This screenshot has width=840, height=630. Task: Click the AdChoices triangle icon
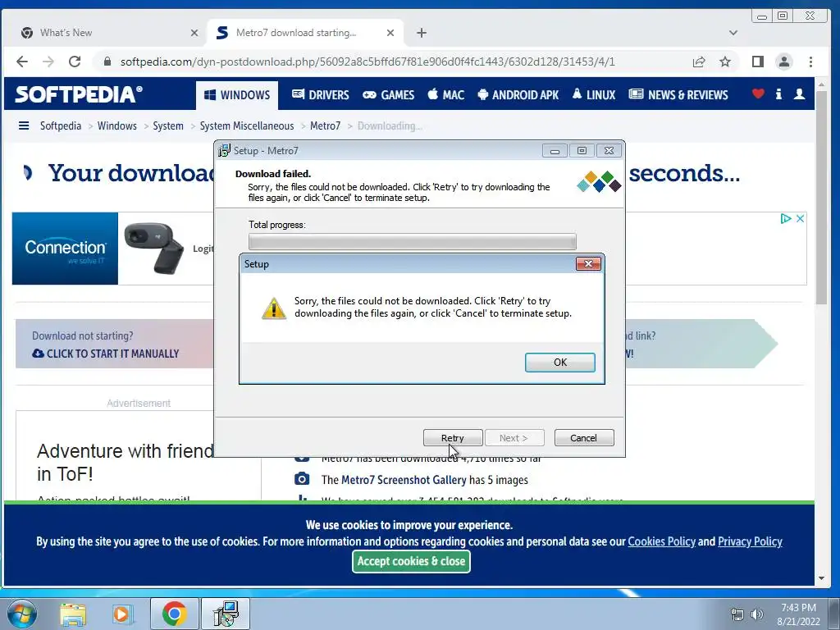tap(785, 218)
